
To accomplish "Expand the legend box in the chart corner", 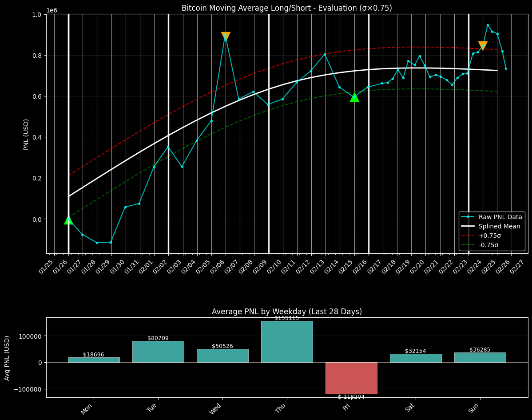I will pyautogui.click(x=491, y=231).
